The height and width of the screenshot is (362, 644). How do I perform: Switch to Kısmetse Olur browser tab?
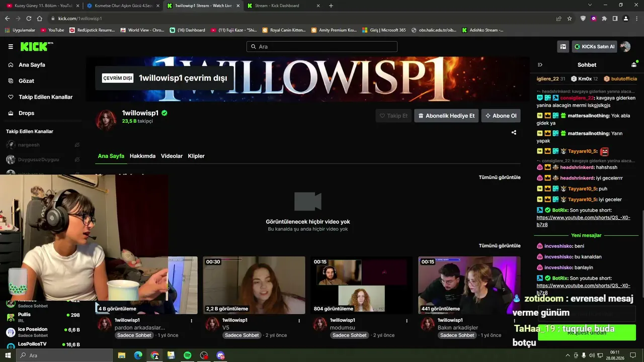click(x=123, y=6)
